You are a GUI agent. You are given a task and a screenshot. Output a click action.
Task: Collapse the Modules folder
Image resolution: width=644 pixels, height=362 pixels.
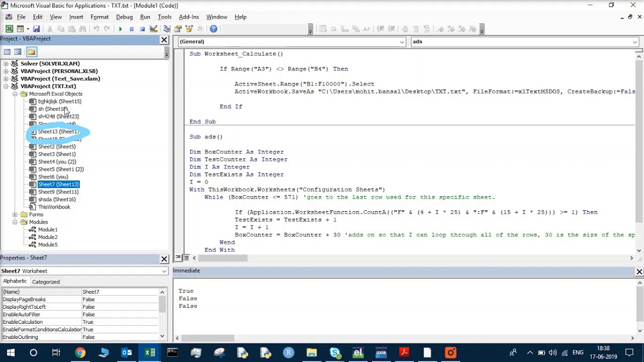pos(15,222)
